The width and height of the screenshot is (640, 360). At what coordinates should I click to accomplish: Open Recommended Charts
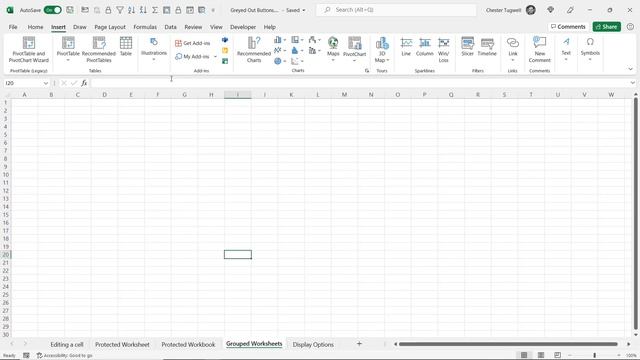tap(254, 50)
